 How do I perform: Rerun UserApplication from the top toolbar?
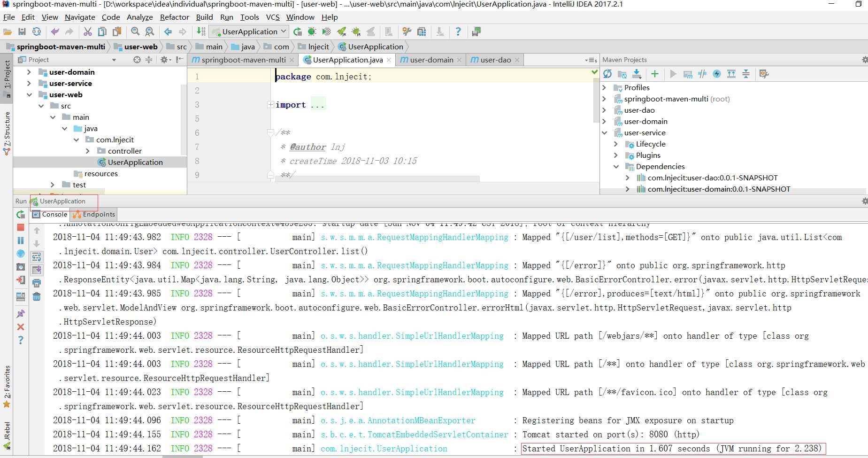(x=298, y=31)
